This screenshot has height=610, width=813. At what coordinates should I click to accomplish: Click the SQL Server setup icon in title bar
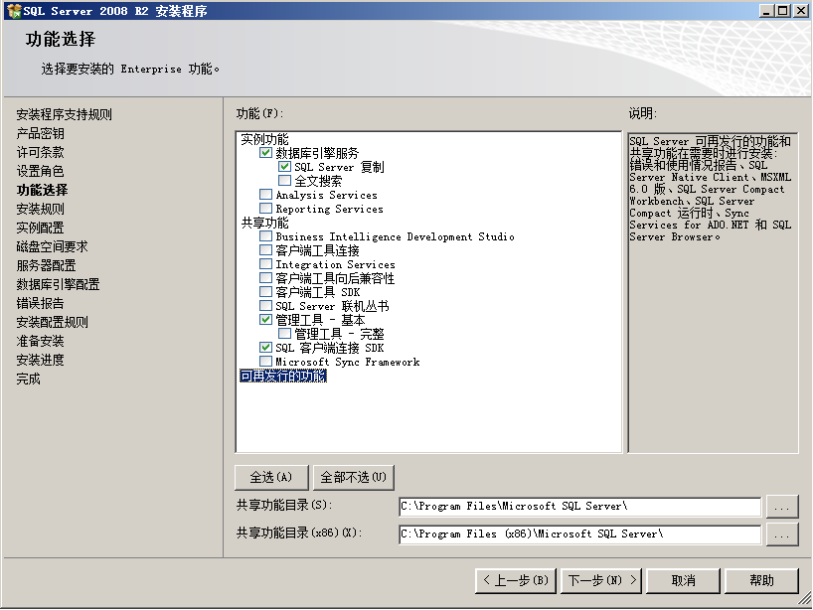tap(11, 10)
